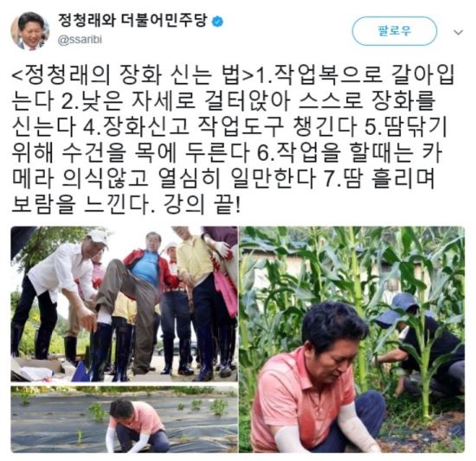The width and height of the screenshot is (476, 461).
Task: Click the crouching man in bottom-left photo
Action: tap(138, 426)
